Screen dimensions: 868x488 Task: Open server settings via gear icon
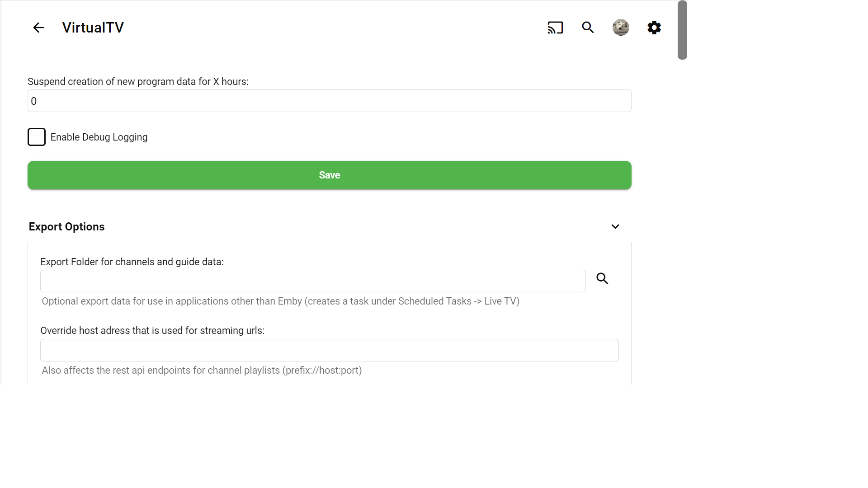pyautogui.click(x=654, y=28)
